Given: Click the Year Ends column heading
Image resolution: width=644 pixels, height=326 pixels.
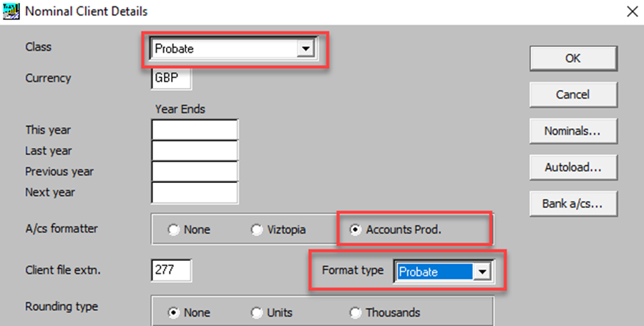Looking at the screenshot, I should coord(180,109).
